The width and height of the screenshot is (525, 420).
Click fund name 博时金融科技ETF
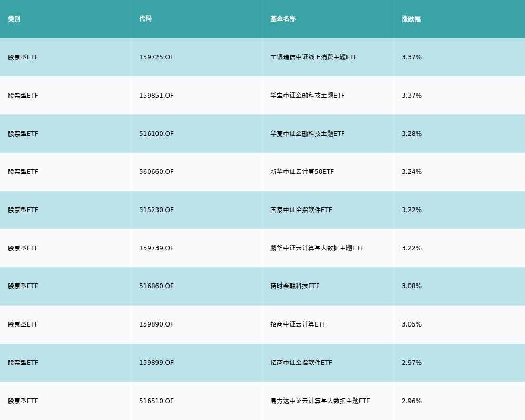click(x=295, y=286)
